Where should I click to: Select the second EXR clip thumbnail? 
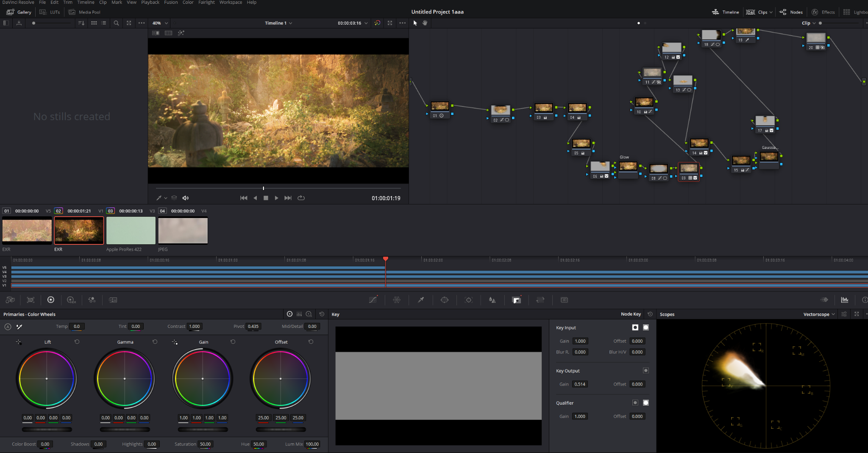tap(79, 230)
